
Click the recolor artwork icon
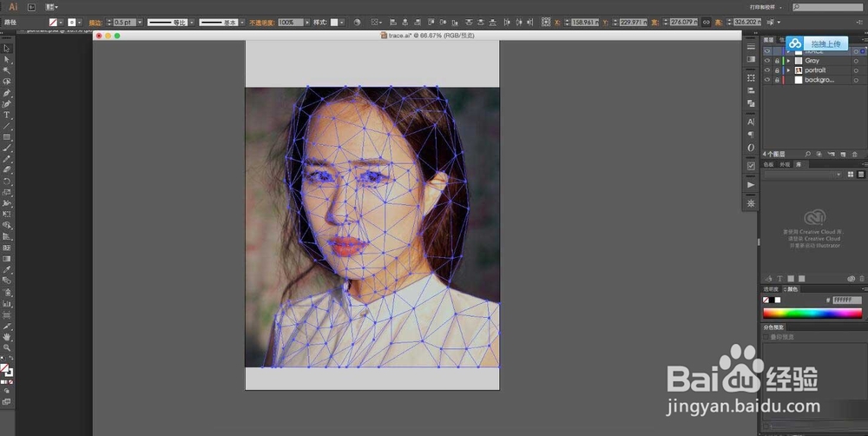(x=357, y=23)
